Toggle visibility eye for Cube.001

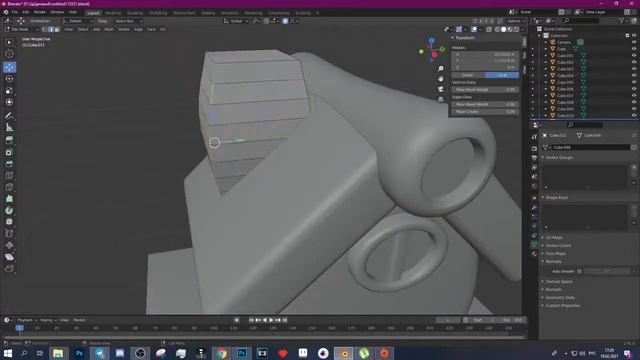tap(634, 56)
